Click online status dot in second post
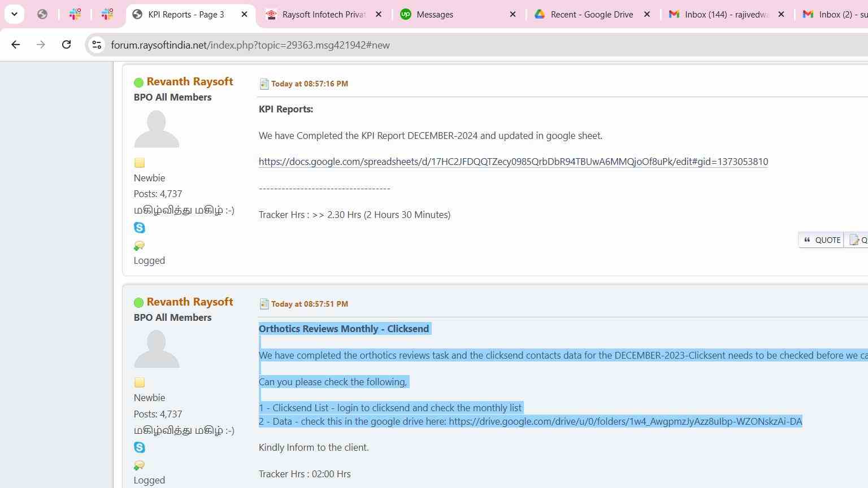The height and width of the screenshot is (488, 868). [138, 303]
